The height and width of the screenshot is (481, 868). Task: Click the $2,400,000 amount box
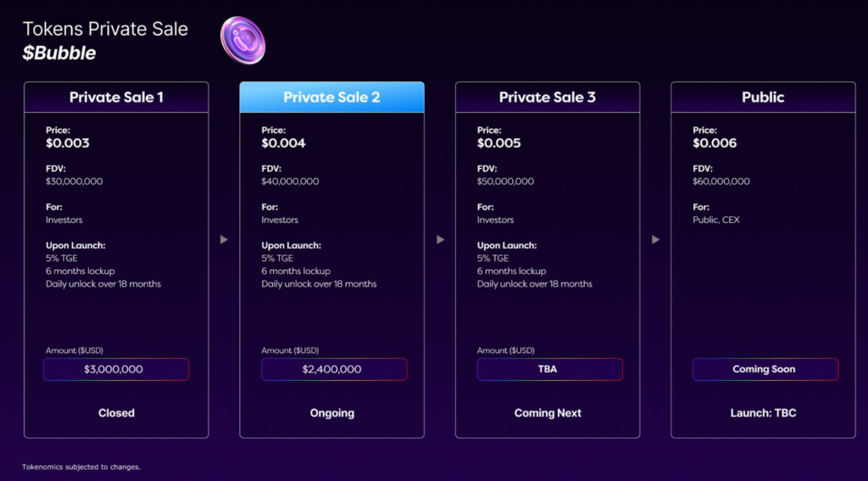tap(334, 369)
